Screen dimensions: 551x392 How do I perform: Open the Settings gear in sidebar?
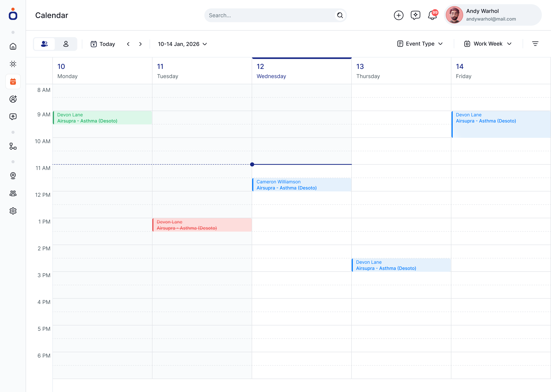click(x=13, y=211)
